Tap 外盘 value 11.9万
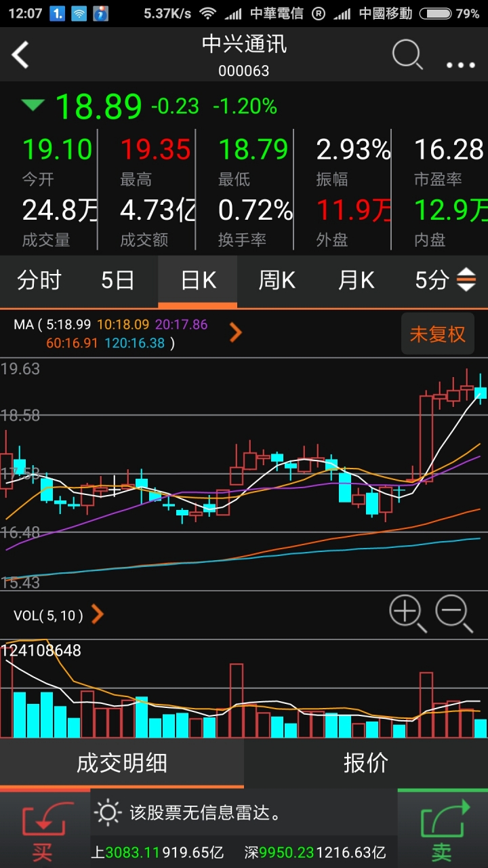Screen dimensions: 488x868 pyautogui.click(x=354, y=210)
